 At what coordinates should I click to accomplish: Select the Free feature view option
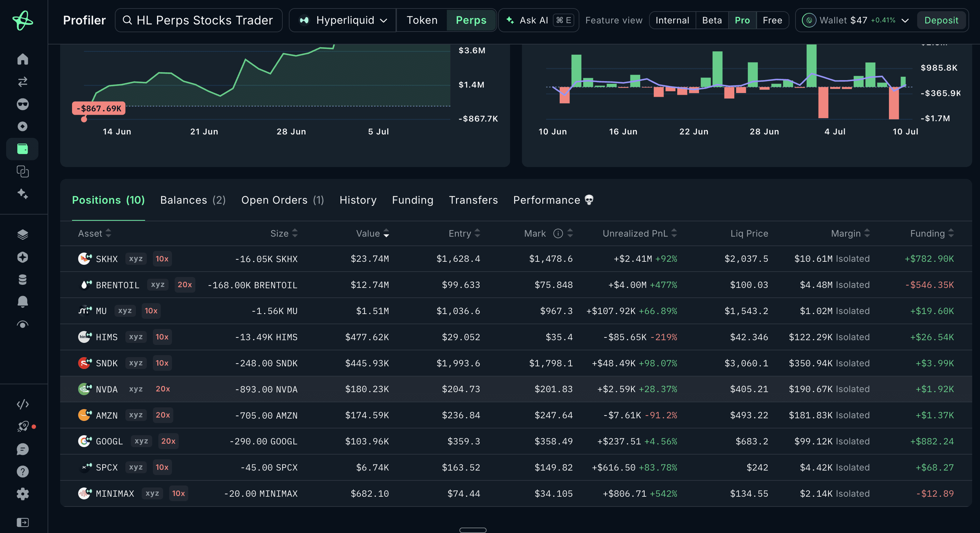(772, 20)
